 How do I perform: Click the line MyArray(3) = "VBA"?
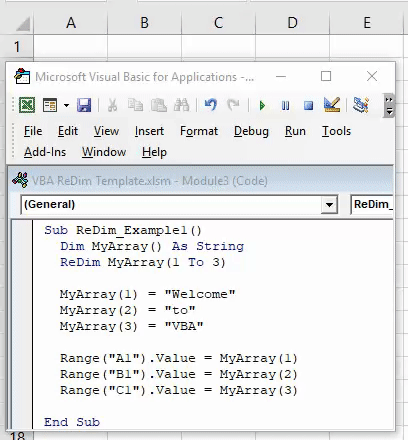tap(131, 326)
